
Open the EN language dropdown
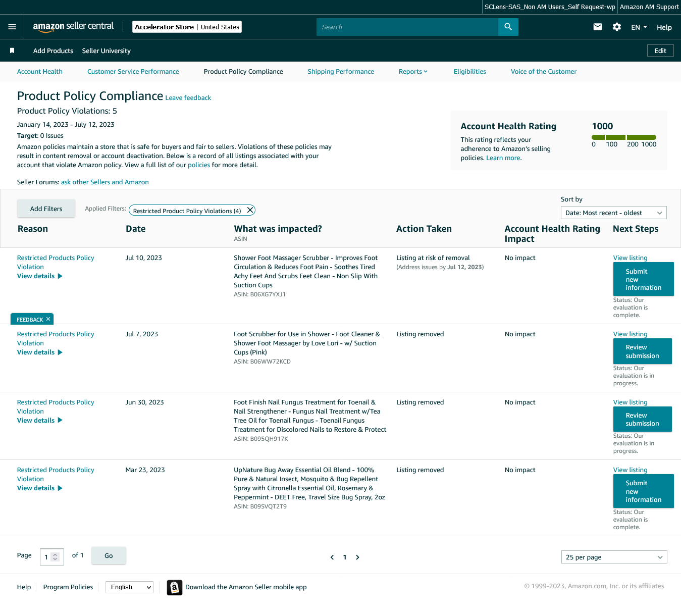click(x=639, y=27)
